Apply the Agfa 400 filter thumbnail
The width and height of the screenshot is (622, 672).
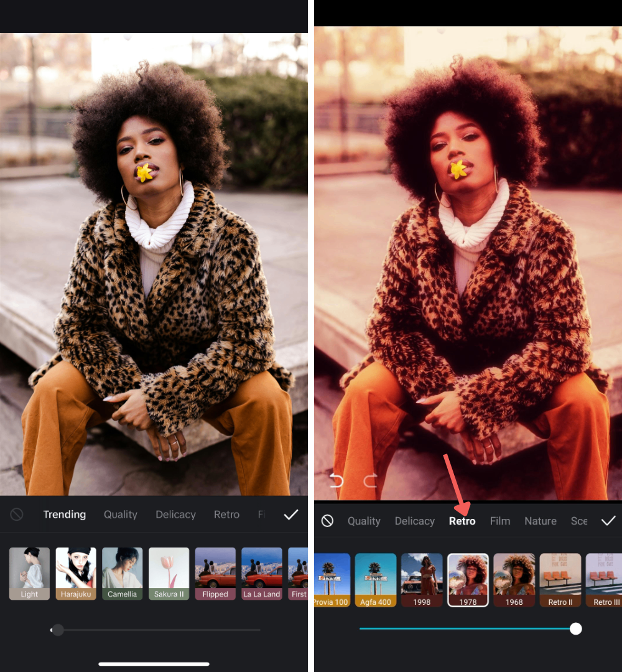[376, 580]
